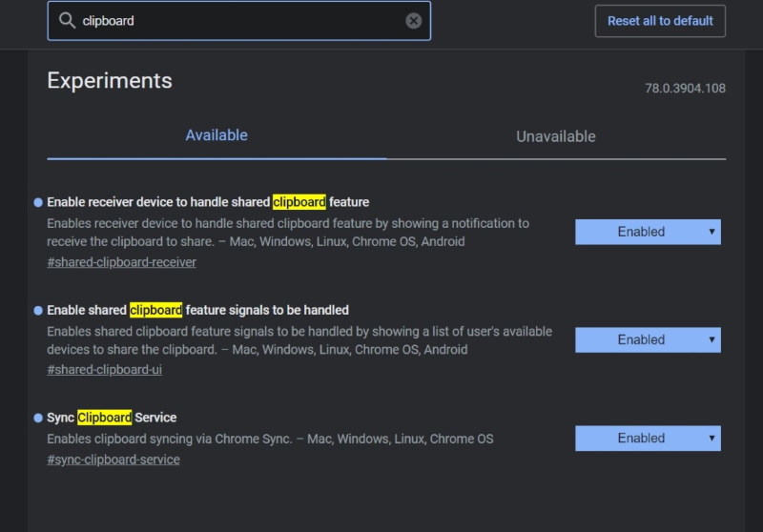
Task: Click the Experiments heading
Action: [x=110, y=80]
